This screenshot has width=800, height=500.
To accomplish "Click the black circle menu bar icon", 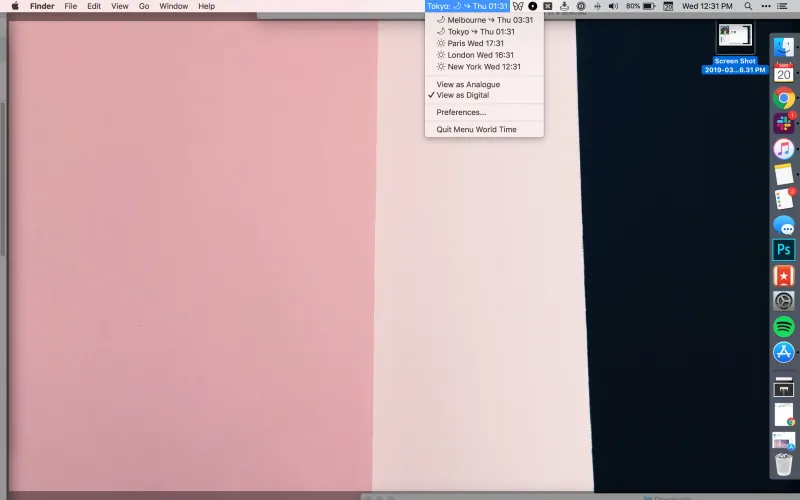I will click(533, 6).
